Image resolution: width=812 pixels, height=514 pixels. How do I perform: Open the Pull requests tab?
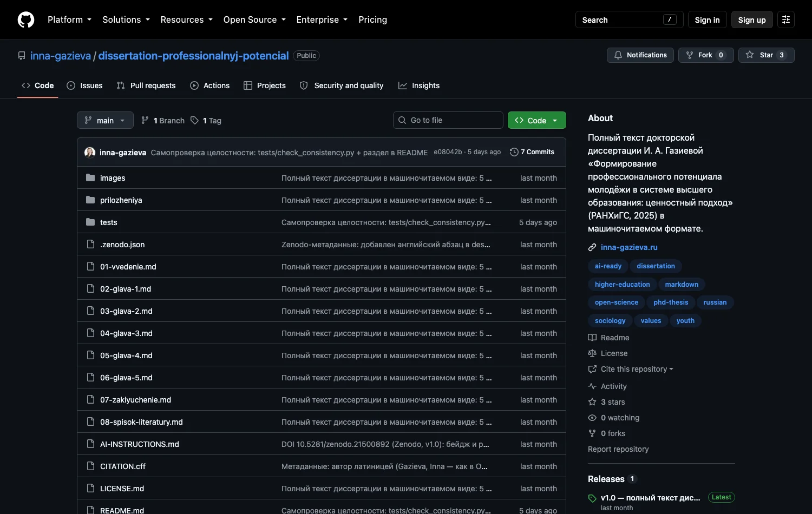coord(146,85)
